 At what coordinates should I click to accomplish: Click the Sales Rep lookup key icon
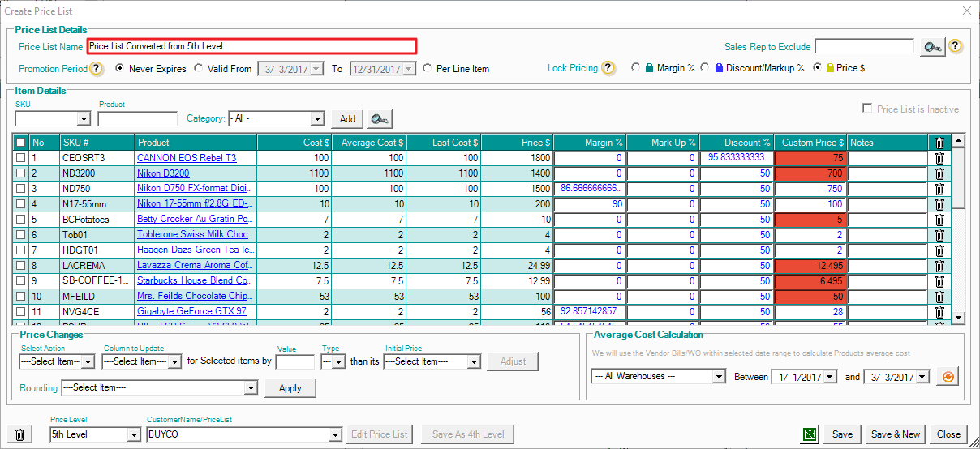coord(932,47)
